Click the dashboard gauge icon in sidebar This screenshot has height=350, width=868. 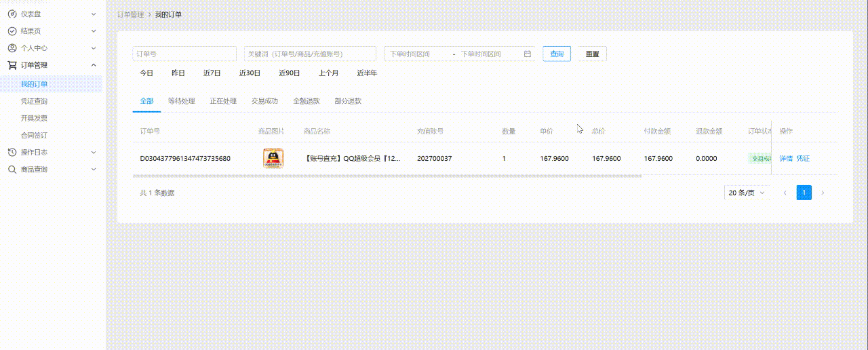[12, 14]
